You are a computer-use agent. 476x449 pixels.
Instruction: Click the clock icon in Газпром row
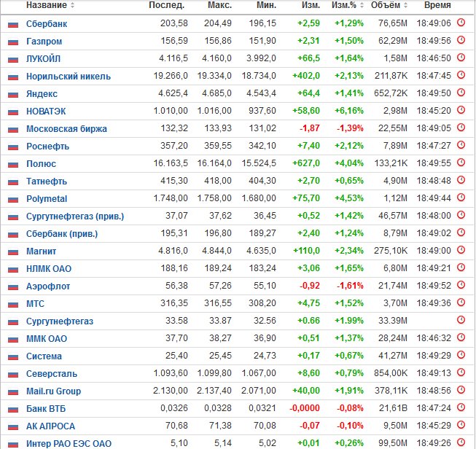click(x=461, y=40)
